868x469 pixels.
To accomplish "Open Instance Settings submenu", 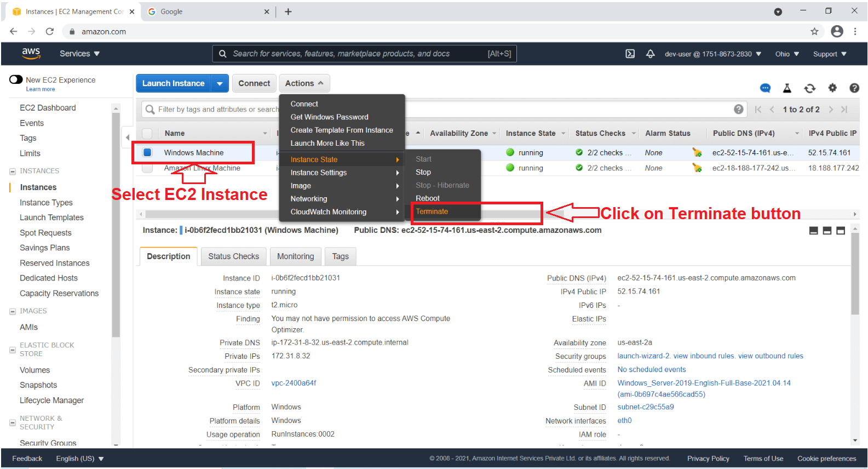I will [342, 173].
